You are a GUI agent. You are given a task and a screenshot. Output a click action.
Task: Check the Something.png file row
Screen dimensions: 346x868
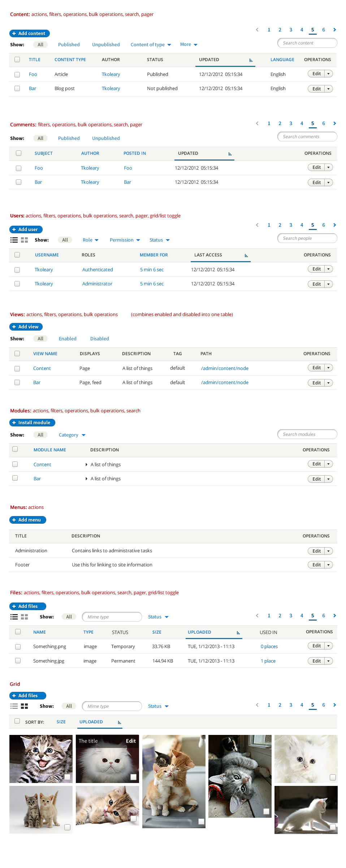point(18,647)
